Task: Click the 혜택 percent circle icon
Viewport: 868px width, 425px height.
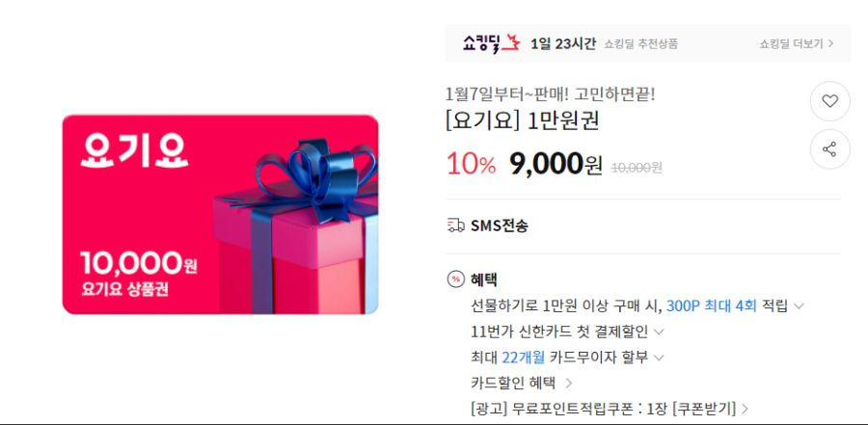Action: coord(455,279)
